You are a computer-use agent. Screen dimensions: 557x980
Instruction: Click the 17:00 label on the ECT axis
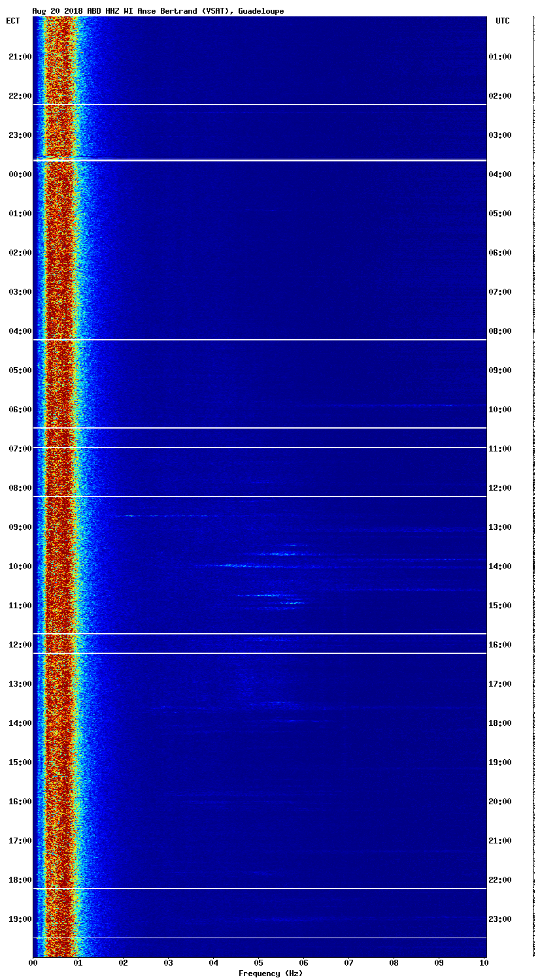20,841
